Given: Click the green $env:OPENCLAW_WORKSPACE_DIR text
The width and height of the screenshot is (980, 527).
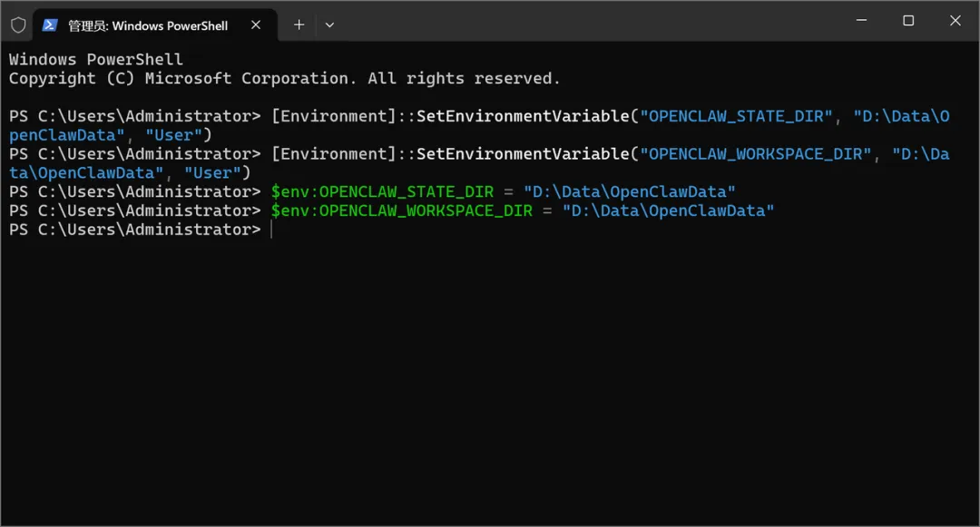Looking at the screenshot, I should pyautogui.click(x=401, y=211).
